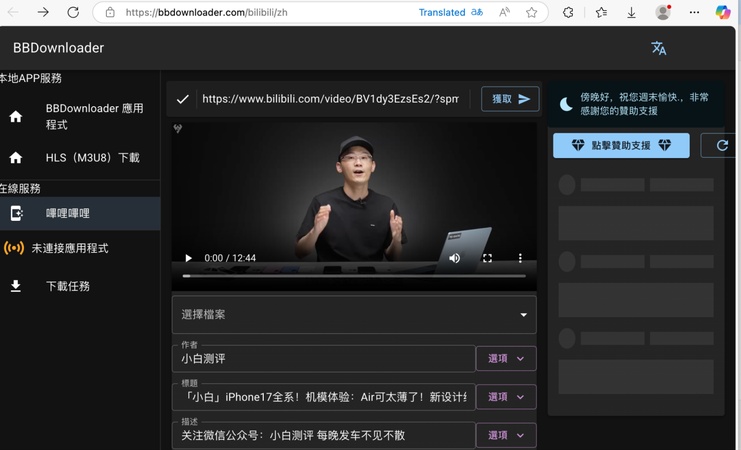Open 選項 dropdown for 描述 field

[506, 435]
